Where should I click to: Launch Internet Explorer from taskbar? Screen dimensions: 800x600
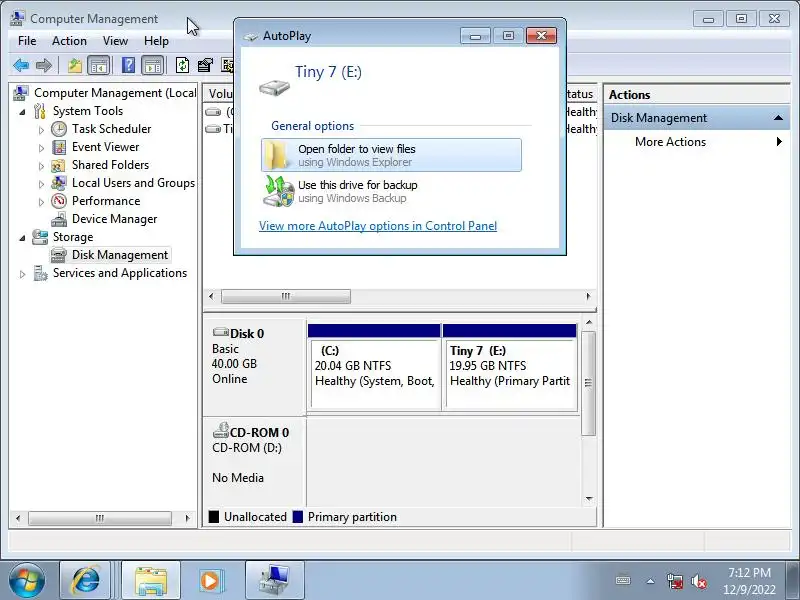pos(86,581)
